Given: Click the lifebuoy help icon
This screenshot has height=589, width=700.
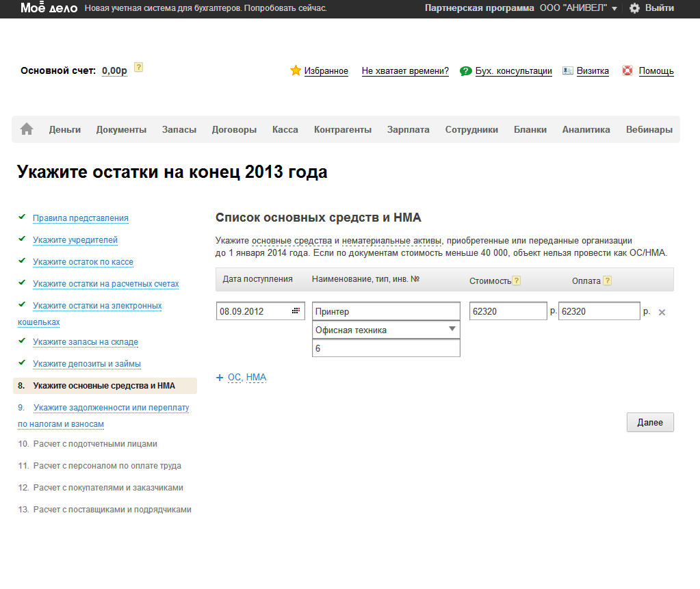Looking at the screenshot, I should (627, 70).
